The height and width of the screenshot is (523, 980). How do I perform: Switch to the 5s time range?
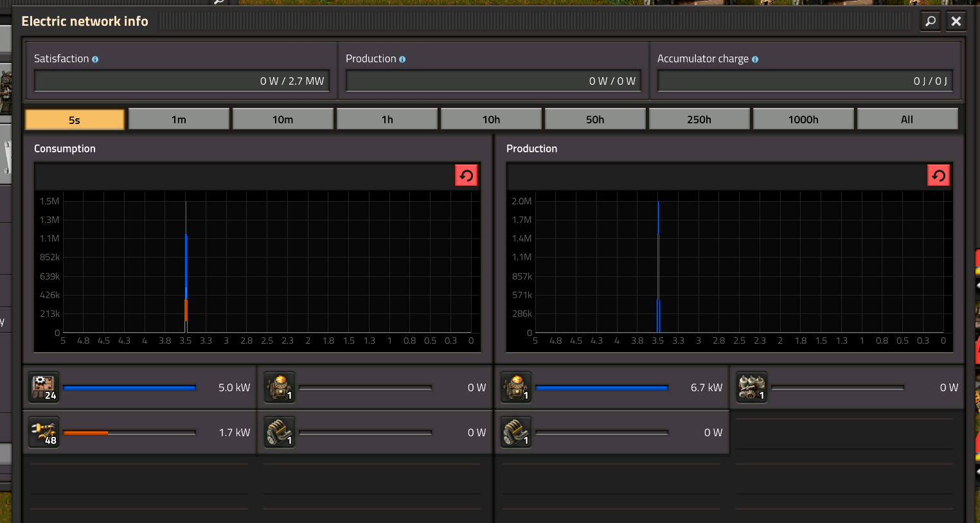75,120
